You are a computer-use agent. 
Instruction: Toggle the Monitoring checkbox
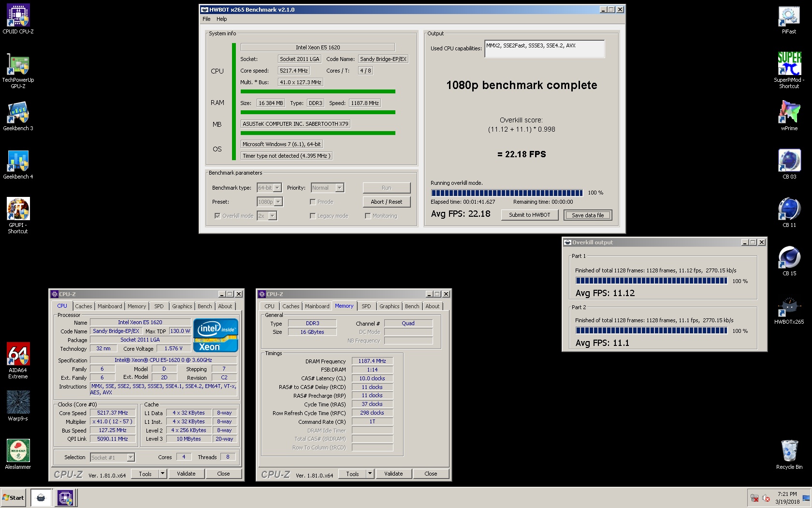point(368,216)
